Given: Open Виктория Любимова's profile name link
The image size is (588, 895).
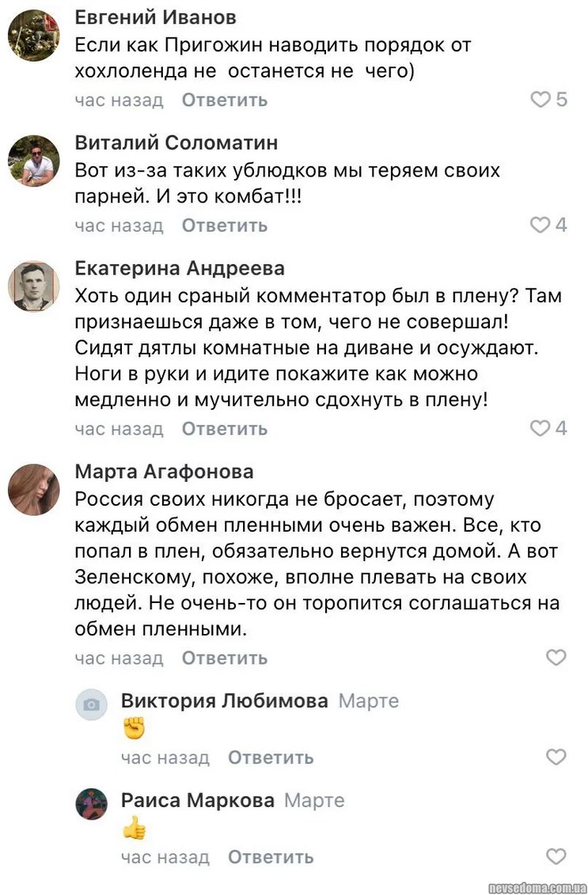Looking at the screenshot, I should (224, 700).
